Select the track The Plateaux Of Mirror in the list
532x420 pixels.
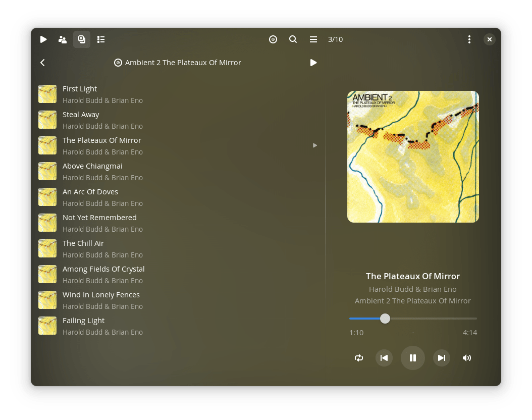(178, 146)
